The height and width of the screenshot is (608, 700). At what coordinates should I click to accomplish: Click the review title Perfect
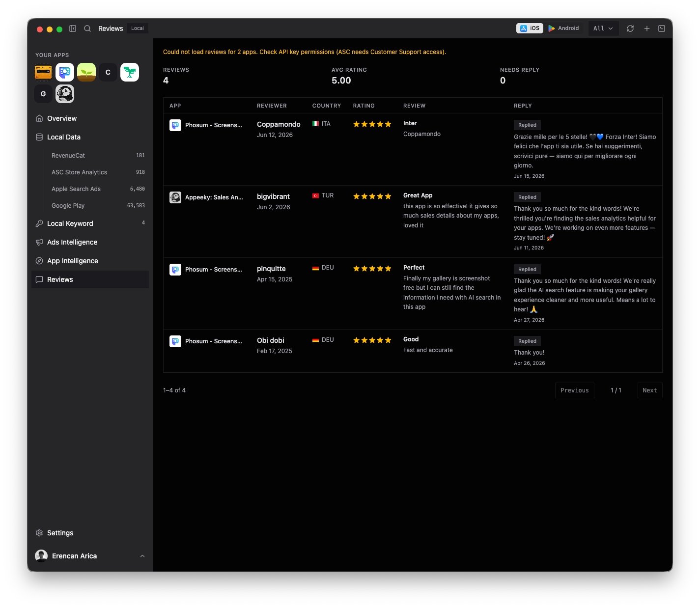[x=414, y=268]
